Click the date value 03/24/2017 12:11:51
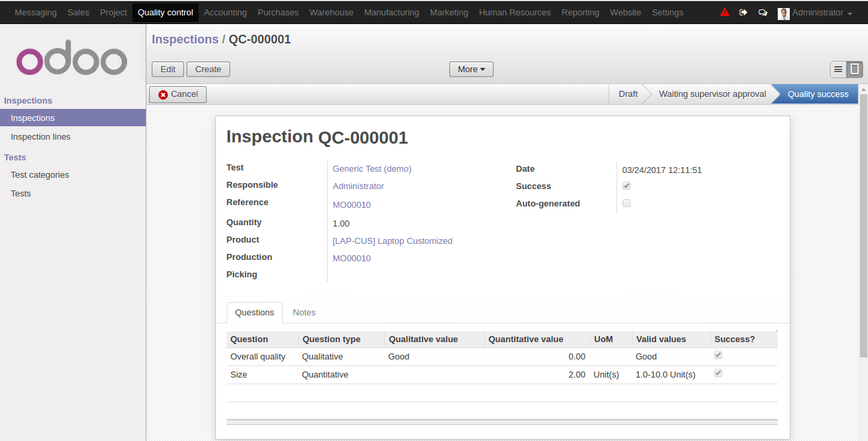This screenshot has height=441, width=868. click(662, 170)
